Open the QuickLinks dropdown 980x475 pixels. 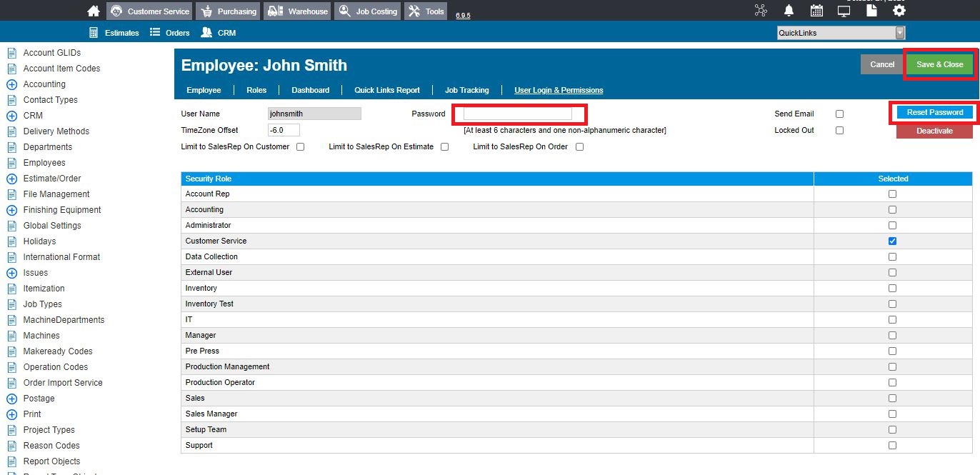pyautogui.click(x=841, y=33)
